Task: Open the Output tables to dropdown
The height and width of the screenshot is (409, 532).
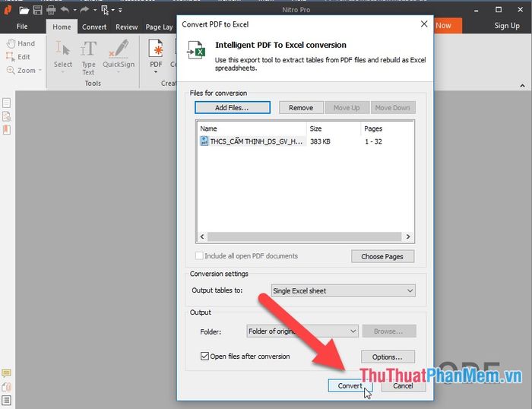Action: click(343, 290)
